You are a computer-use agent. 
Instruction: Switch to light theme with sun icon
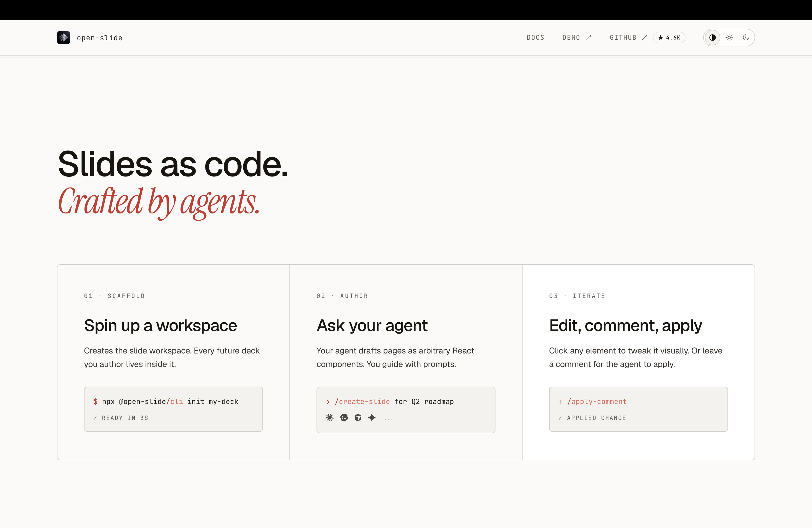pyautogui.click(x=729, y=38)
